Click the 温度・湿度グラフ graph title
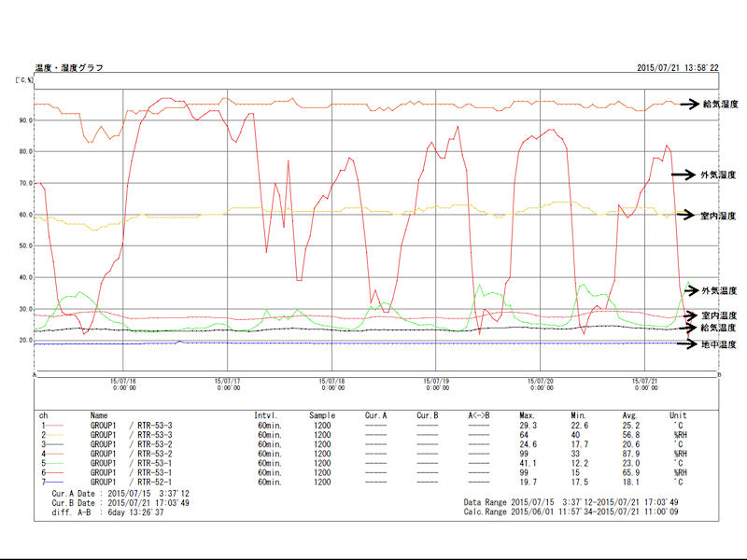747x560 pixels. point(68,68)
